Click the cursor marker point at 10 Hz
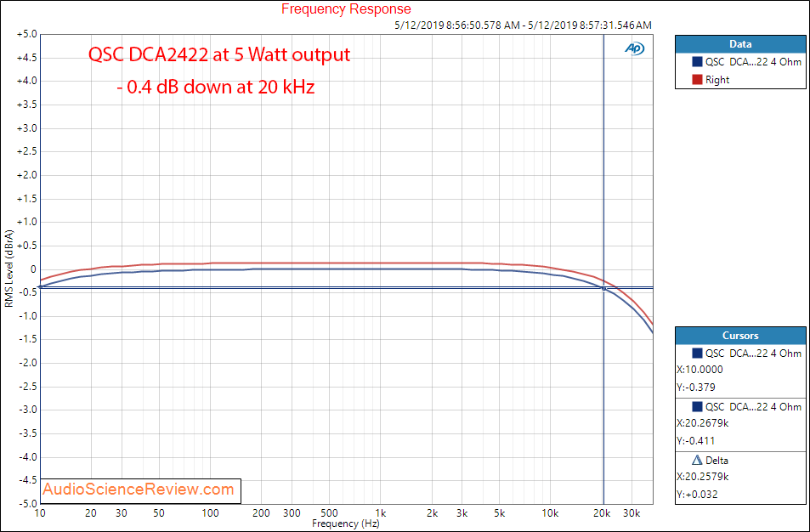810x532 pixels. pyautogui.click(x=41, y=287)
